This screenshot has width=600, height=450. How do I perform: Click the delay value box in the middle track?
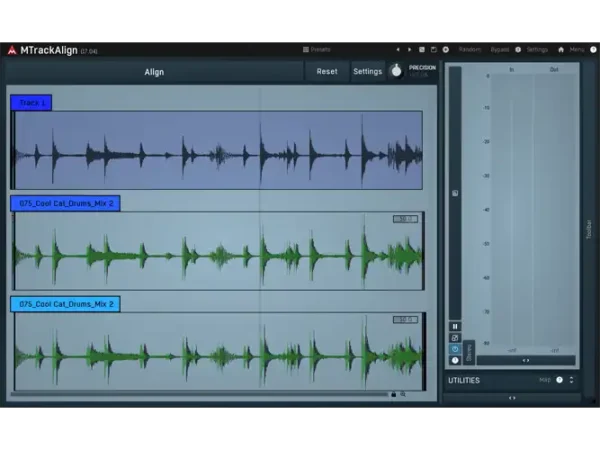click(x=405, y=219)
